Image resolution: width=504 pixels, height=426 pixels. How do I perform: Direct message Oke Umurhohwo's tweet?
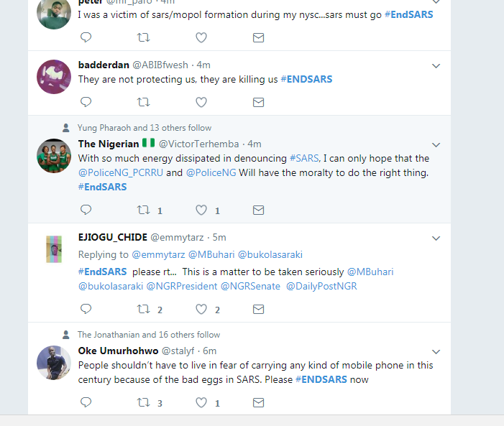coord(259,402)
